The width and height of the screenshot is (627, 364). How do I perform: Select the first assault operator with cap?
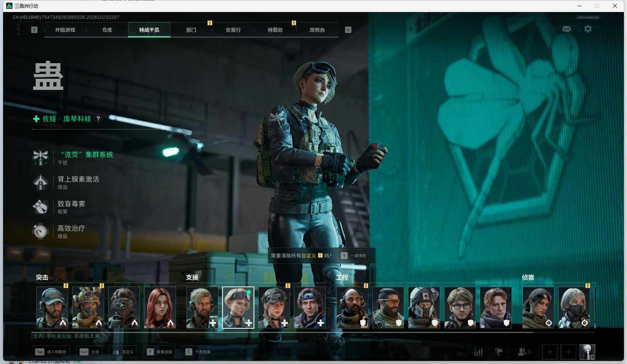pos(52,307)
